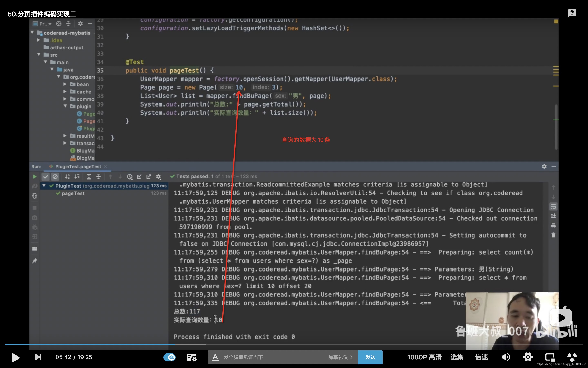The height and width of the screenshot is (368, 588).
Task: Collapse the coderead-mybatis project root
Action: 32,32
